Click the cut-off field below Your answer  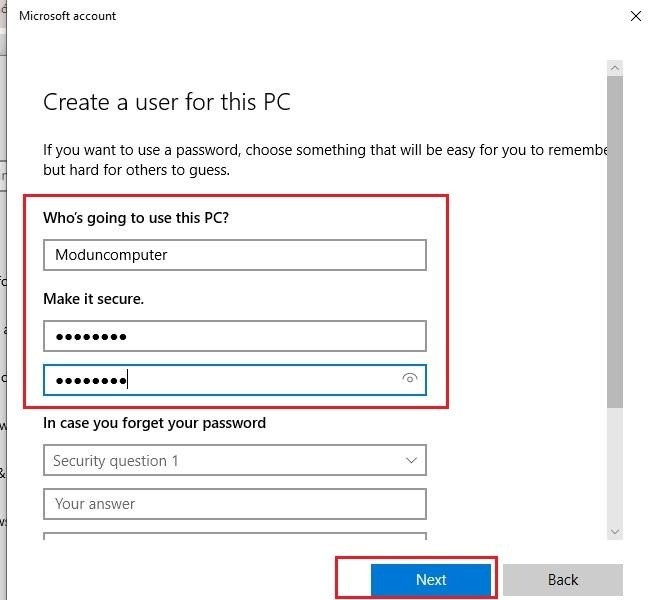pyautogui.click(x=235, y=538)
